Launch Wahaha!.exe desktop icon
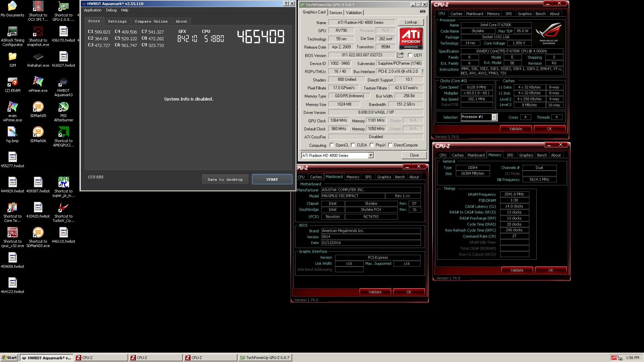The width and height of the screenshot is (644, 362). [38, 59]
